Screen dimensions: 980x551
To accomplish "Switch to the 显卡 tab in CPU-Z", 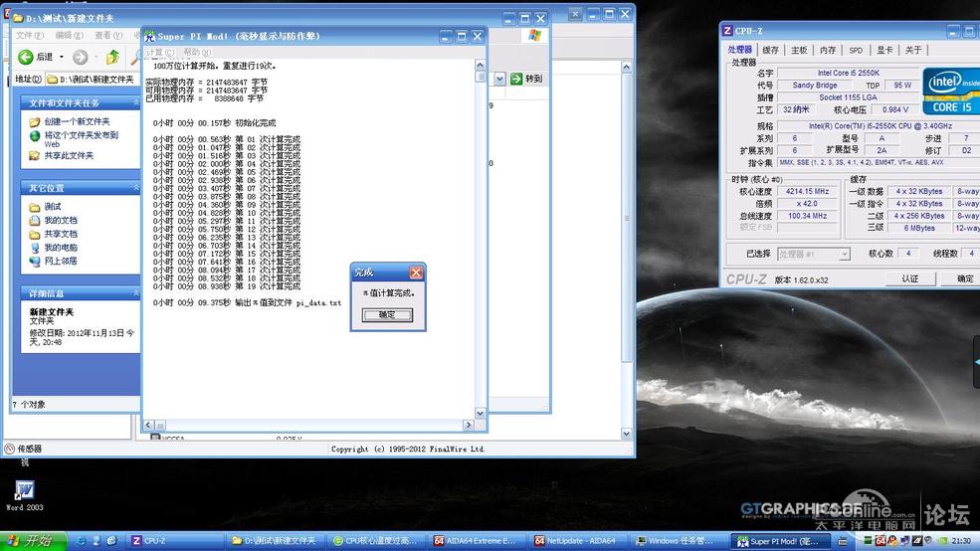I will coord(884,50).
